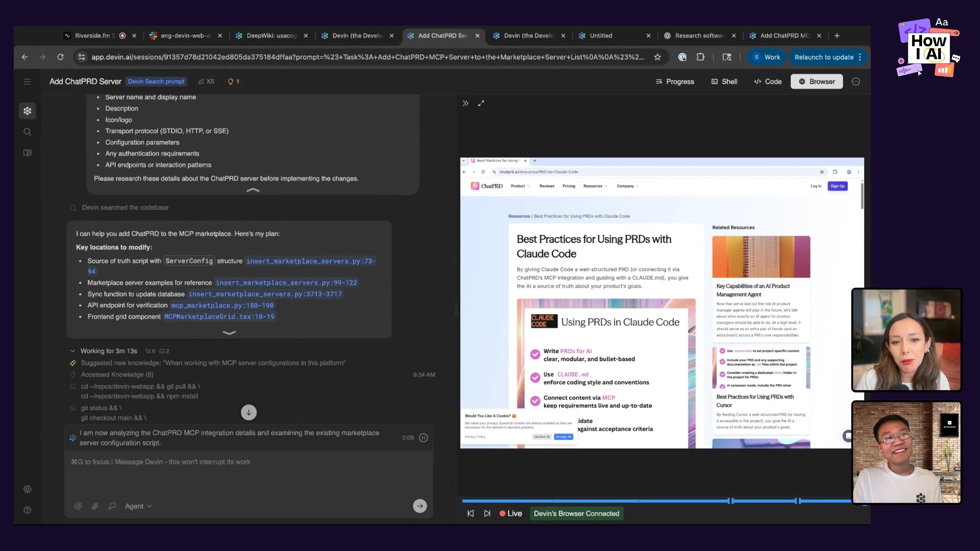Screen dimensions: 980x551
Task: Open Key Capabilities of AI Product Management card
Action: tap(761, 289)
